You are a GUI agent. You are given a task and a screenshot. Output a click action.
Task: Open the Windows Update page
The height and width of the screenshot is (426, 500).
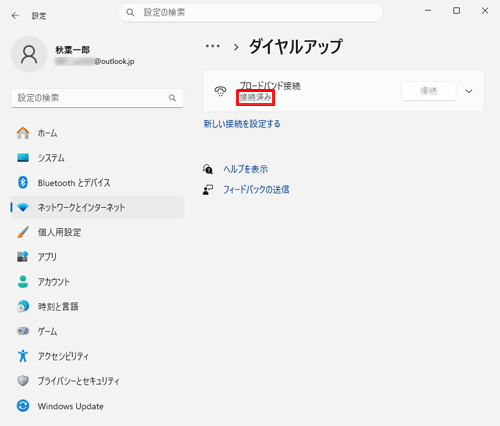tap(97, 406)
